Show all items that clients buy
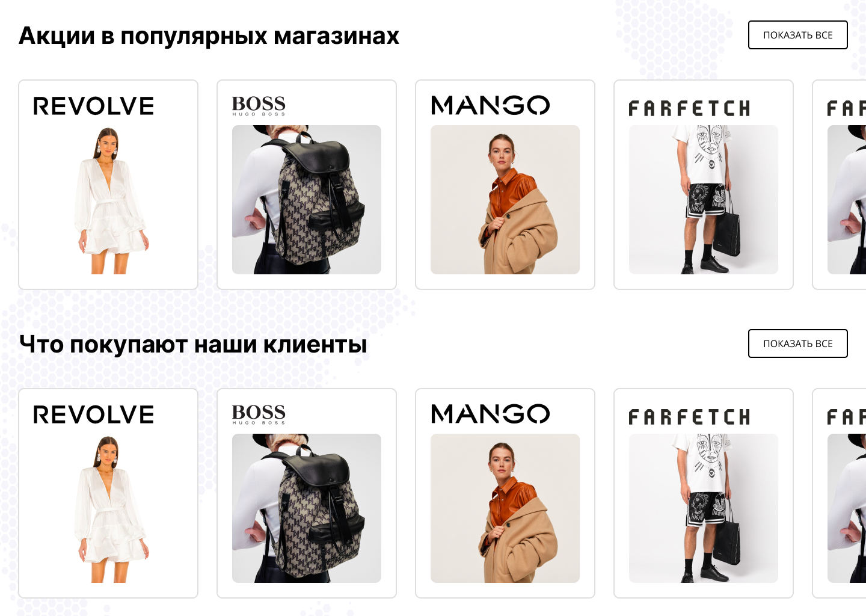The width and height of the screenshot is (866, 616). pos(798,343)
